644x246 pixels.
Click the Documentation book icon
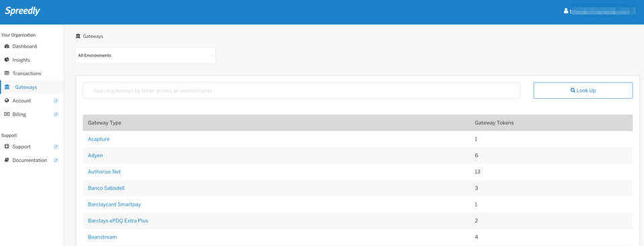[x=7, y=161]
